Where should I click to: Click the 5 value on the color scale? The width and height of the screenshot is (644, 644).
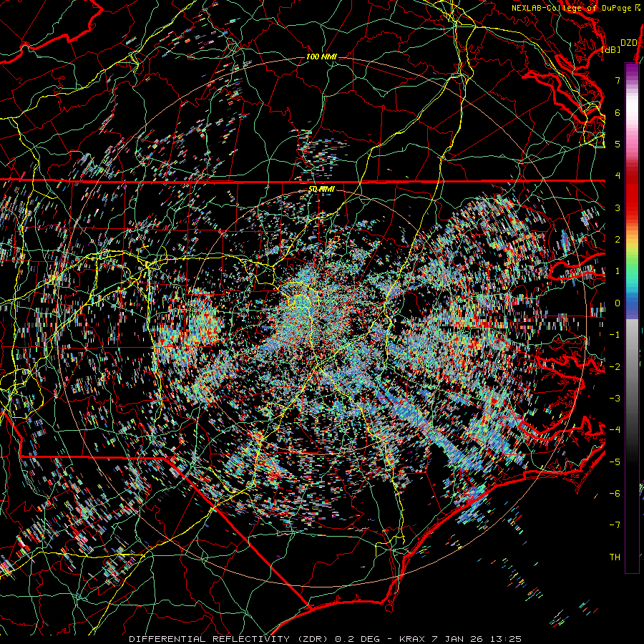618,144
